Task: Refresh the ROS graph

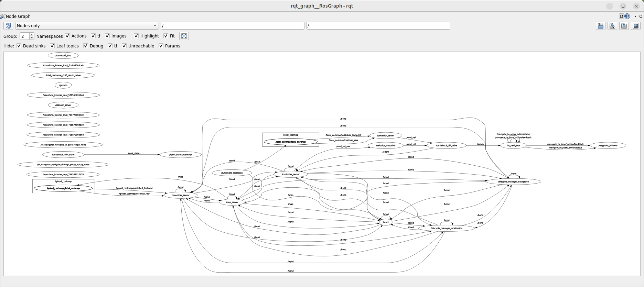Action: click(8, 26)
